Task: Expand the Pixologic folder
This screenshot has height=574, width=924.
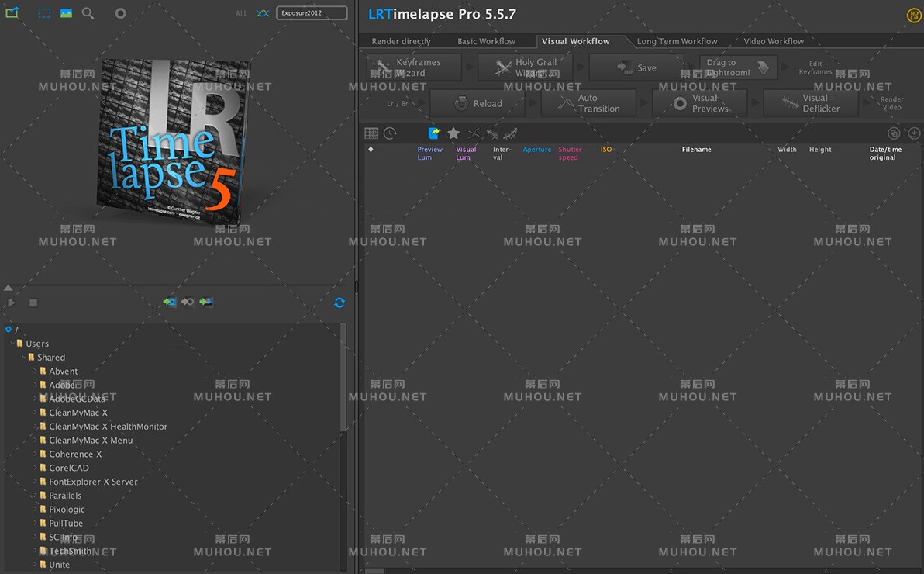Action: [x=36, y=509]
